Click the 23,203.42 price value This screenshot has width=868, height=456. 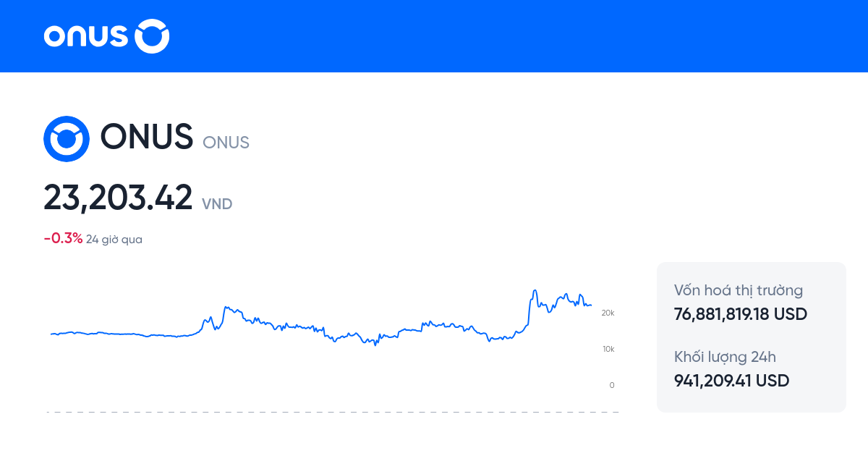pyautogui.click(x=118, y=198)
